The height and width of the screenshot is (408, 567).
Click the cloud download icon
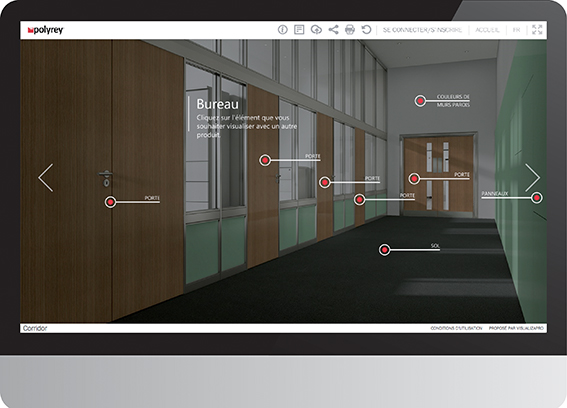[316, 30]
